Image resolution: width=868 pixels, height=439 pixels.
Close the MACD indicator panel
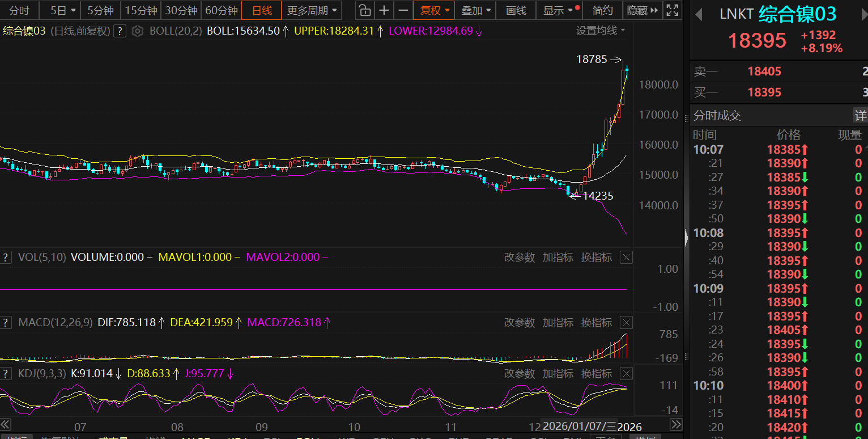click(626, 323)
